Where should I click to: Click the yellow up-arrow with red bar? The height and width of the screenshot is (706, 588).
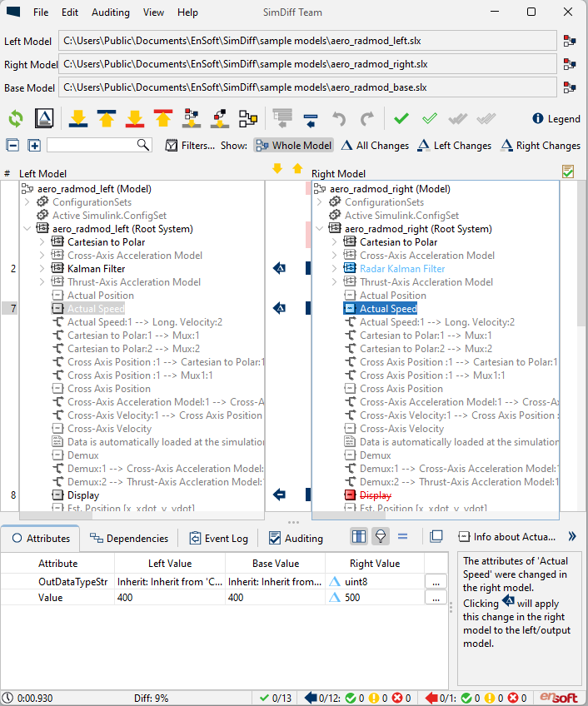(163, 119)
